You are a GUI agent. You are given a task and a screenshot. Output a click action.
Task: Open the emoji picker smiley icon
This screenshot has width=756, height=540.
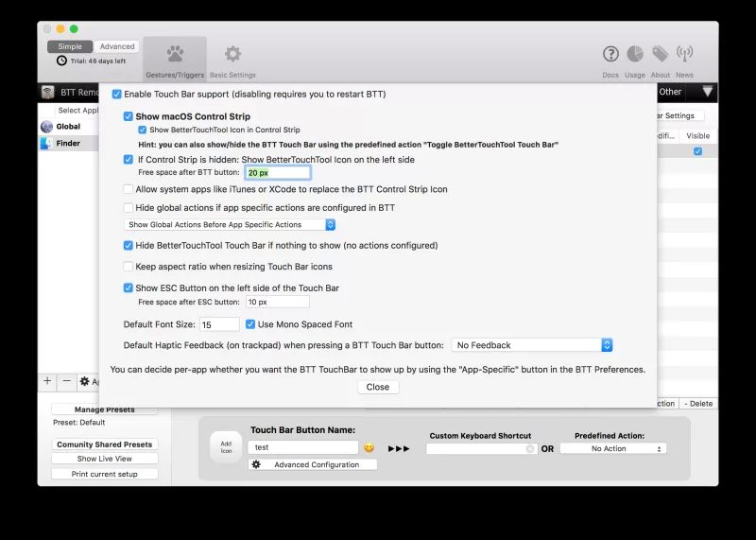pos(369,448)
